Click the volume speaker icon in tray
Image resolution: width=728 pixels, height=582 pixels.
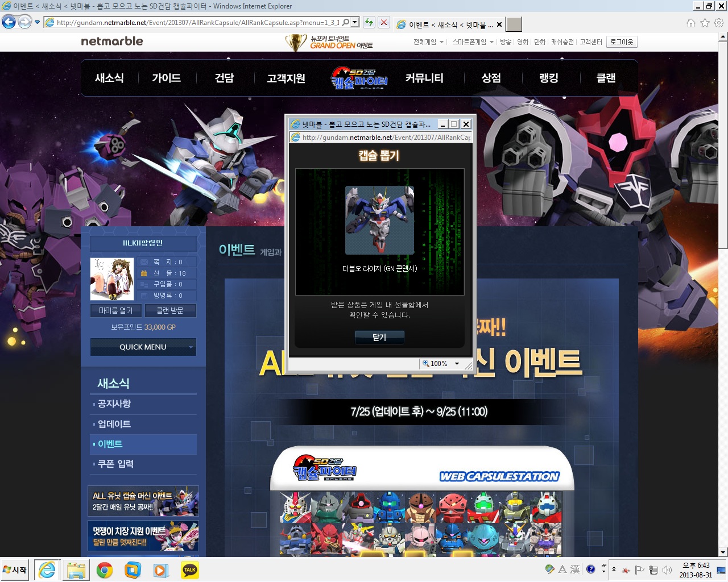[x=667, y=569]
